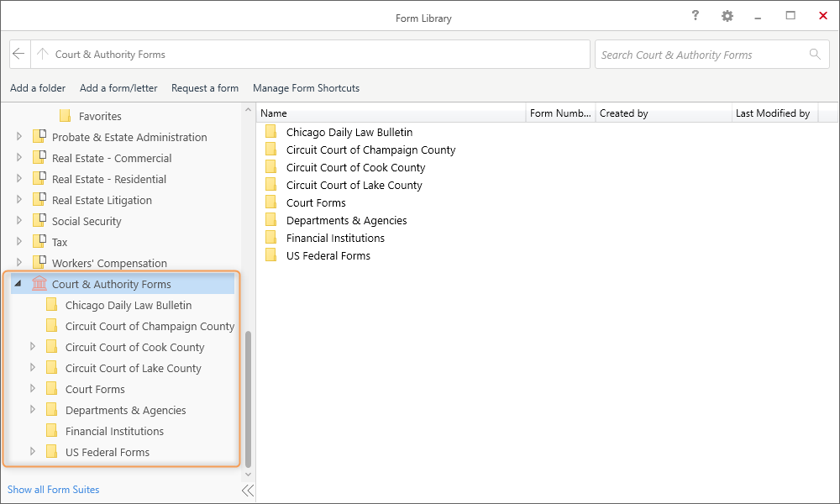Click the search magnifier icon

[815, 54]
